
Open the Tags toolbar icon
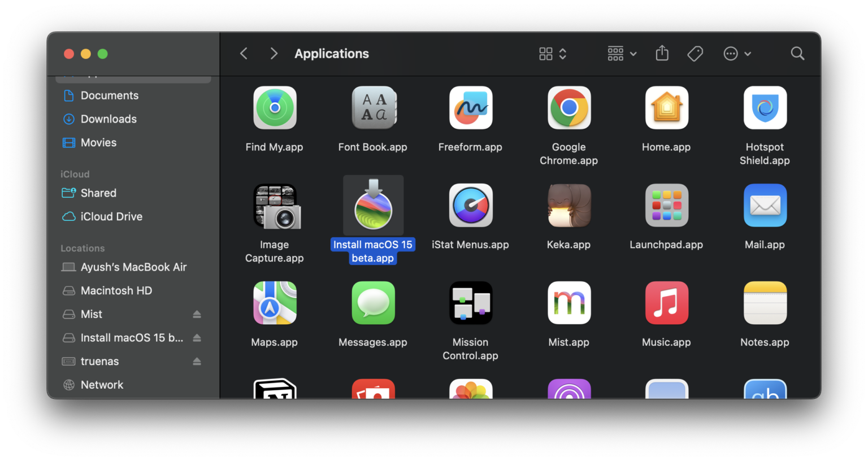click(695, 53)
